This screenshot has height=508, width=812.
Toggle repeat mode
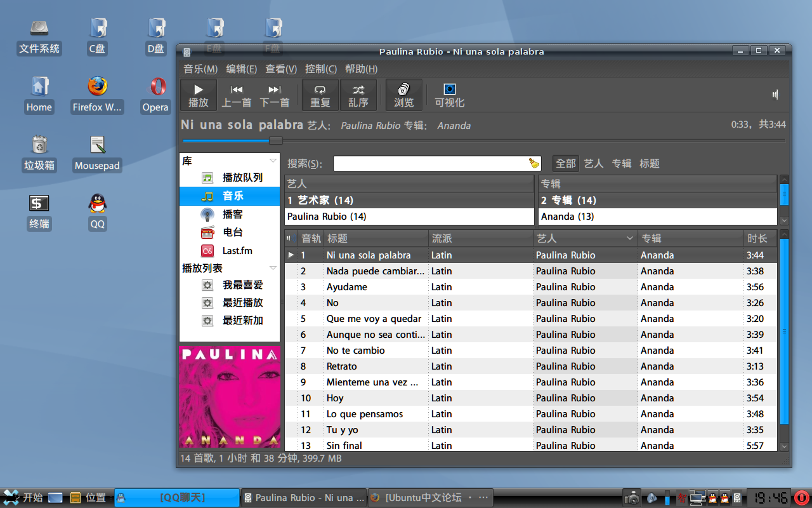coord(320,95)
